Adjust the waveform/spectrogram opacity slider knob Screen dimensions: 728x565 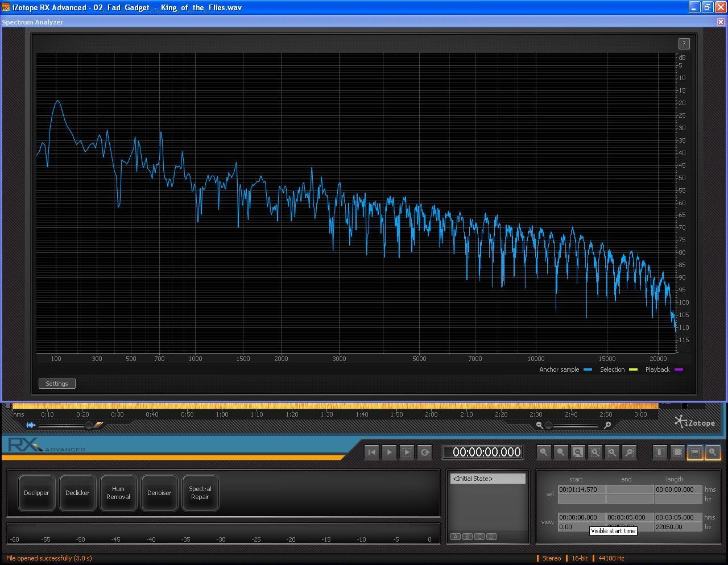click(89, 425)
